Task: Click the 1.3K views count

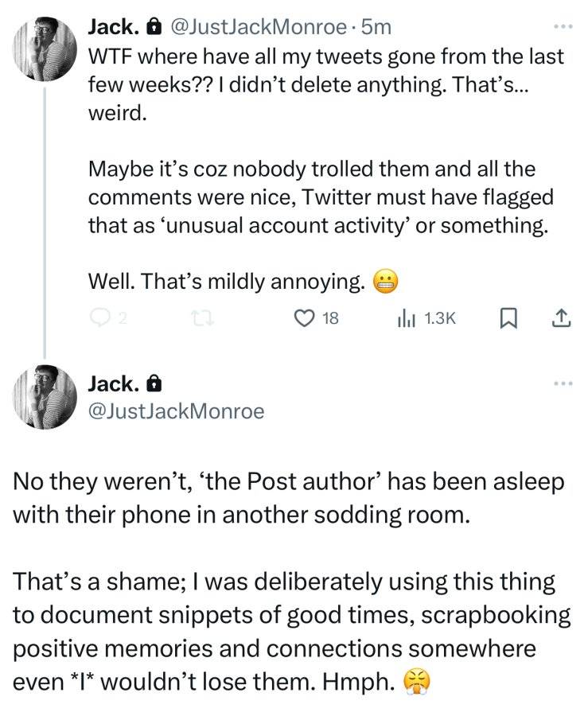Action: pyautogui.click(x=440, y=318)
